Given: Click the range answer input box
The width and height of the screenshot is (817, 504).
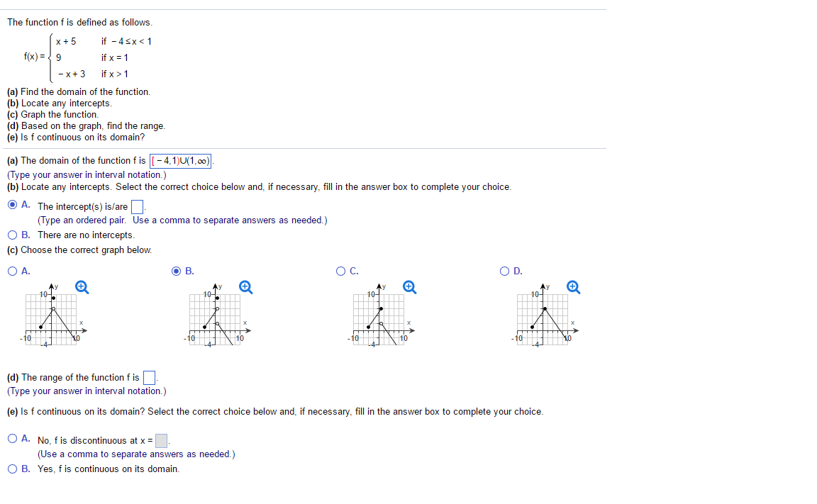Looking at the screenshot, I should coord(149,378).
